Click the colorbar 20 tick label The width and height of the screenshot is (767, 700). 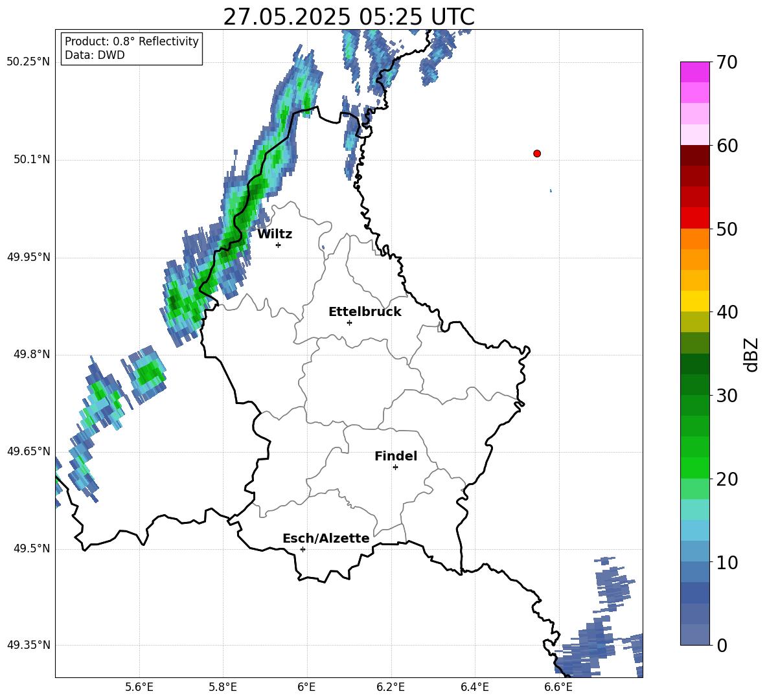(727, 479)
